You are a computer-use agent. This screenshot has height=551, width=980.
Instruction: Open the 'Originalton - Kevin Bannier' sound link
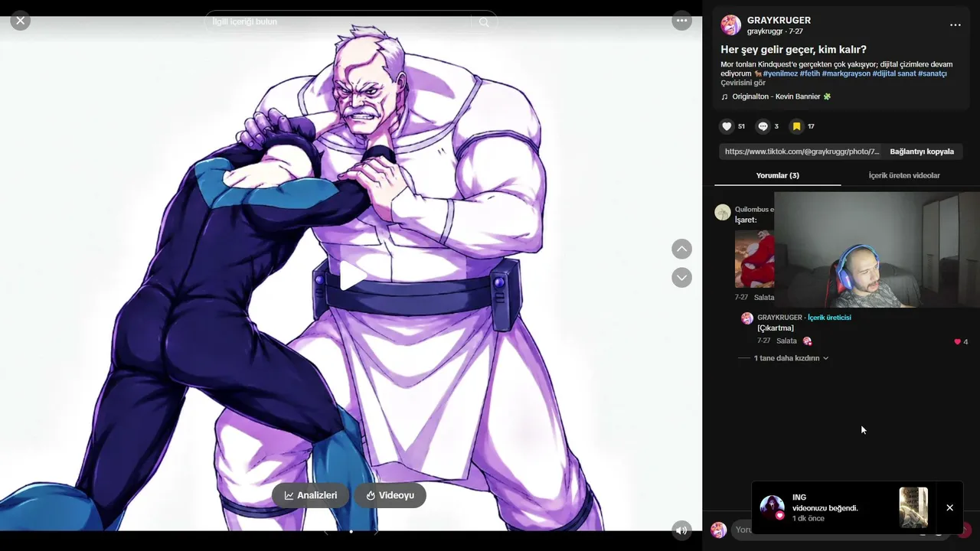pos(776,97)
